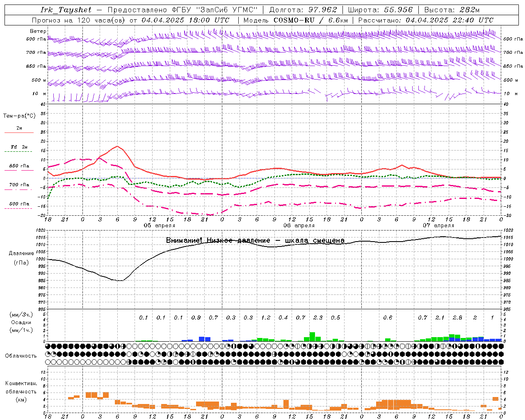
Task: Click the tallest green precipitation bar below '2.3'
Action: [312, 337]
